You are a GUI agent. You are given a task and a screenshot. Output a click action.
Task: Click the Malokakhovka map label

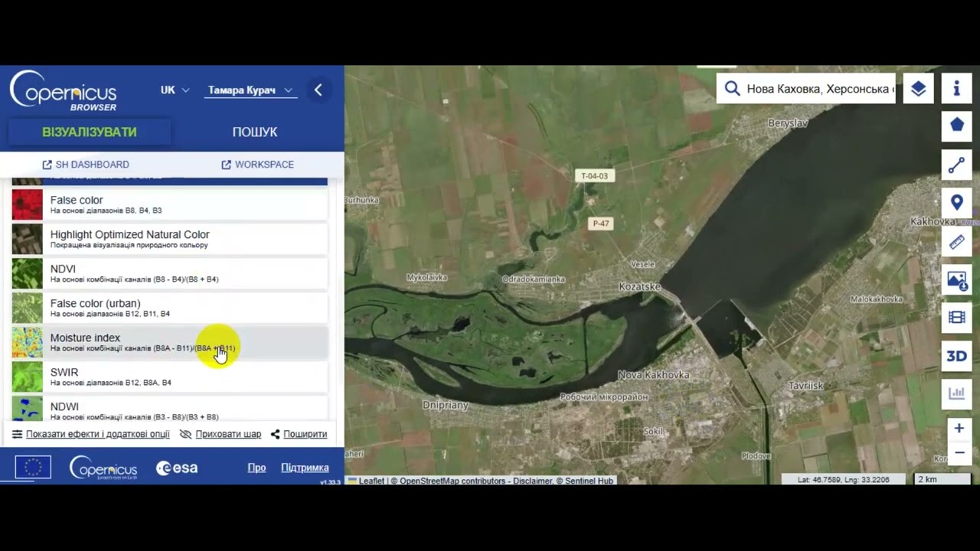877,299
